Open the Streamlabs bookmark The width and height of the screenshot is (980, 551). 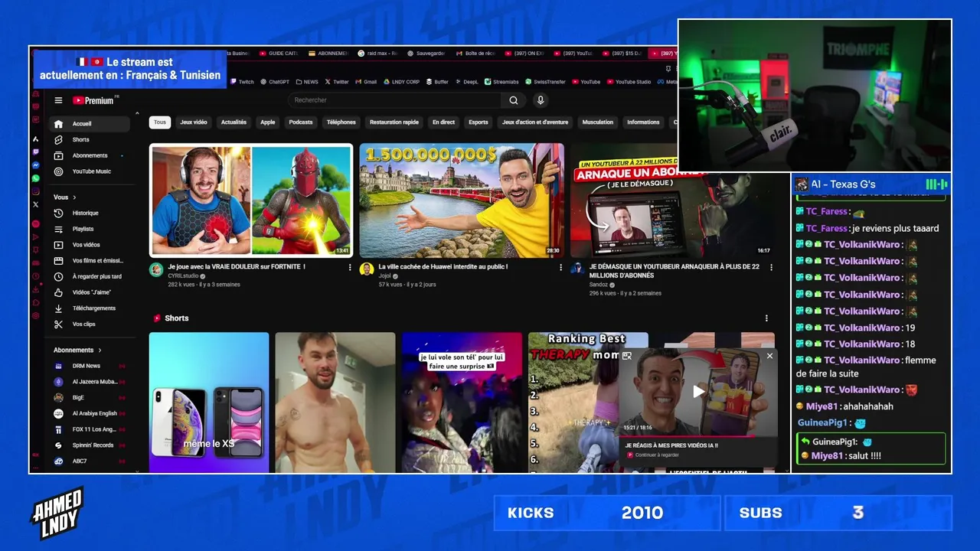[502, 82]
